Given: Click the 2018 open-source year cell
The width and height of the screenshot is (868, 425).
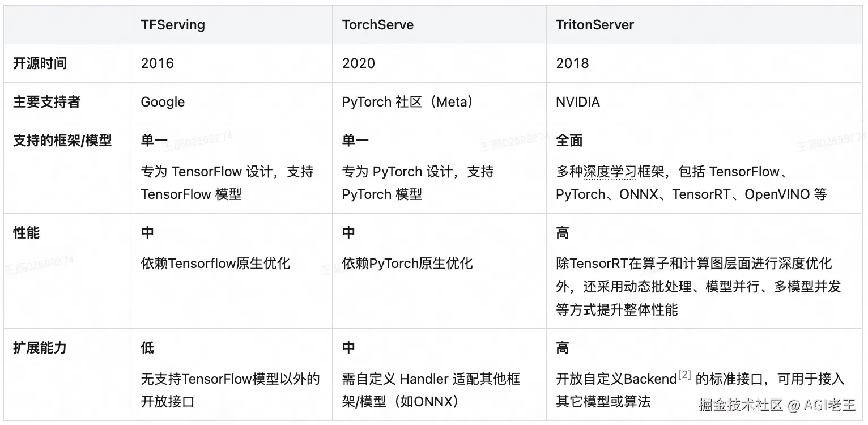Looking at the screenshot, I should point(572,63).
